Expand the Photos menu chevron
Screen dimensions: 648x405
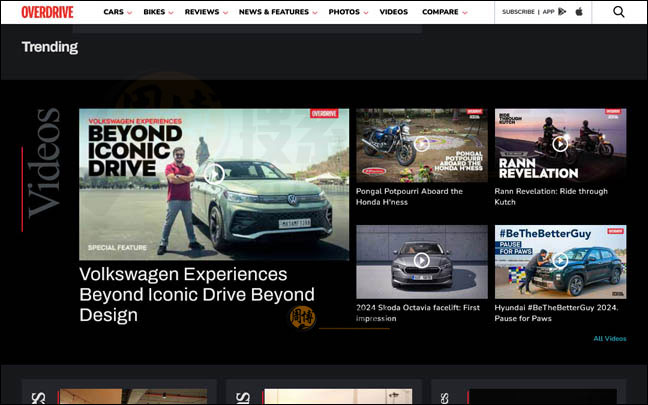[x=366, y=13]
